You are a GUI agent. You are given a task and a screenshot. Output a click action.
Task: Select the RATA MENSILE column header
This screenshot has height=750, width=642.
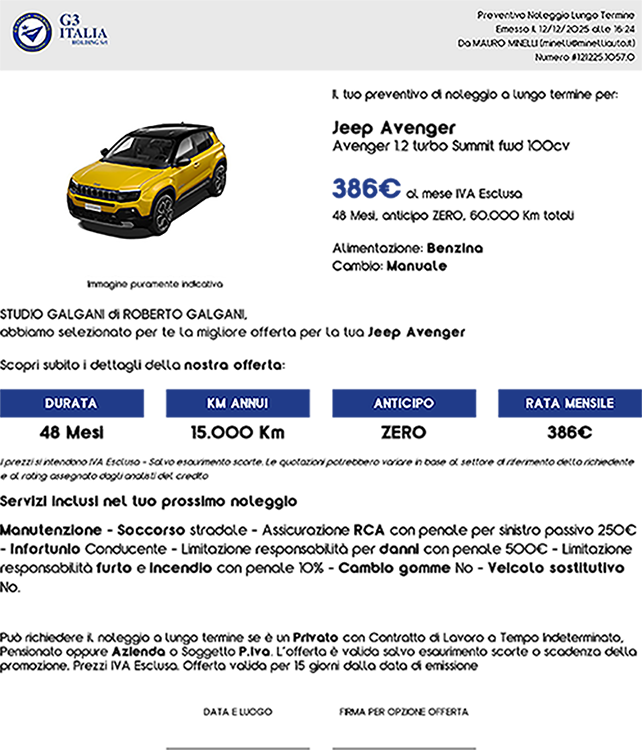pos(569,403)
